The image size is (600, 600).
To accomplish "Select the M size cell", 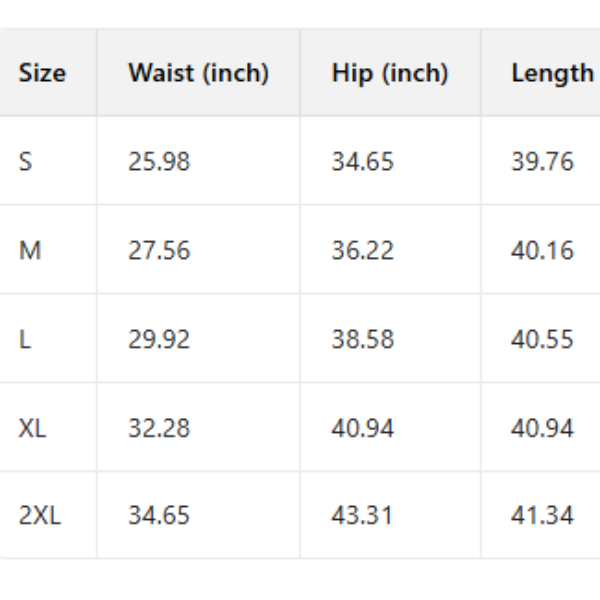I will click(30, 250).
